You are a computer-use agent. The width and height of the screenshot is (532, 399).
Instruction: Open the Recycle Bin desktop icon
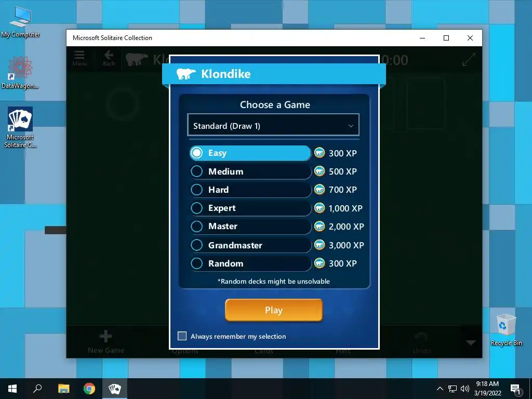pos(506,329)
